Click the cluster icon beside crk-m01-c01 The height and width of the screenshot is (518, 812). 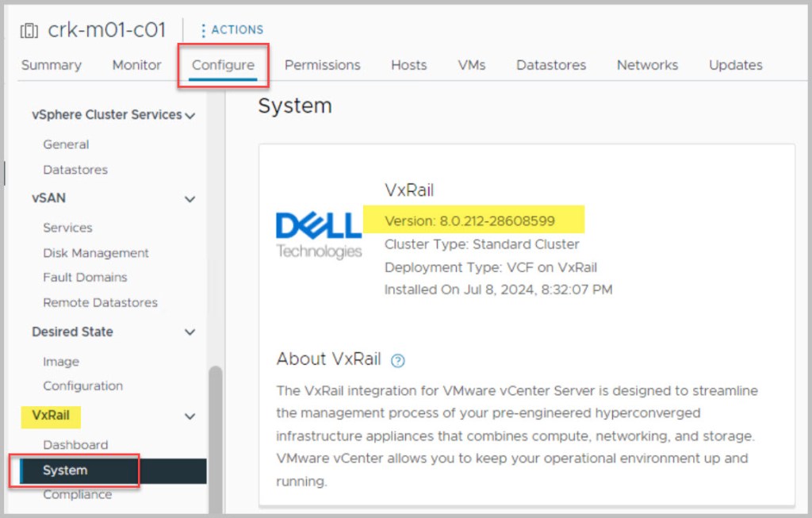point(29,31)
